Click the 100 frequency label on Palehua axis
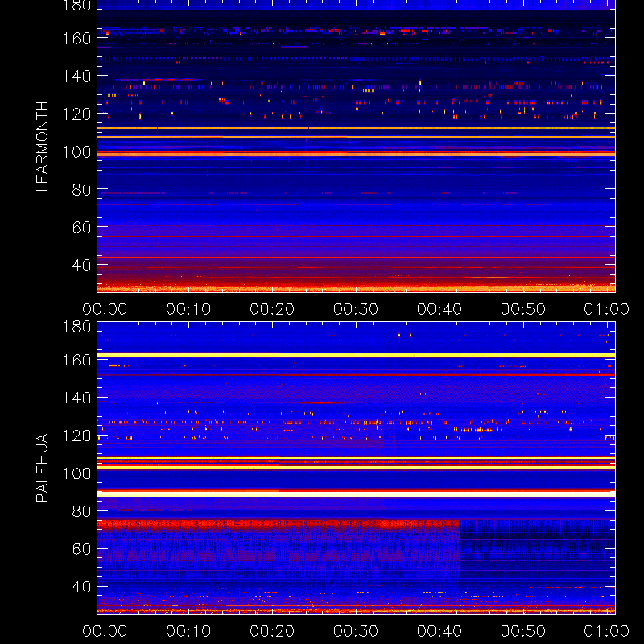Screen dimensions: 644x644 point(76,473)
